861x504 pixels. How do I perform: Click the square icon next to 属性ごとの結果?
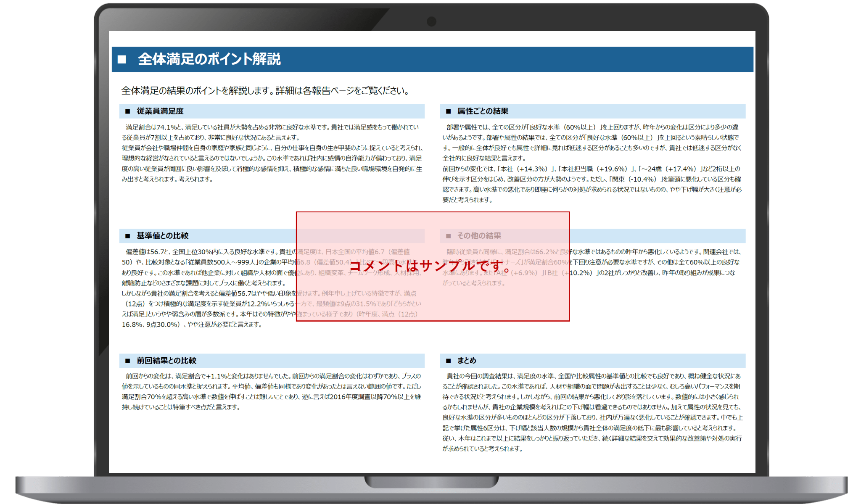pyautogui.click(x=448, y=111)
